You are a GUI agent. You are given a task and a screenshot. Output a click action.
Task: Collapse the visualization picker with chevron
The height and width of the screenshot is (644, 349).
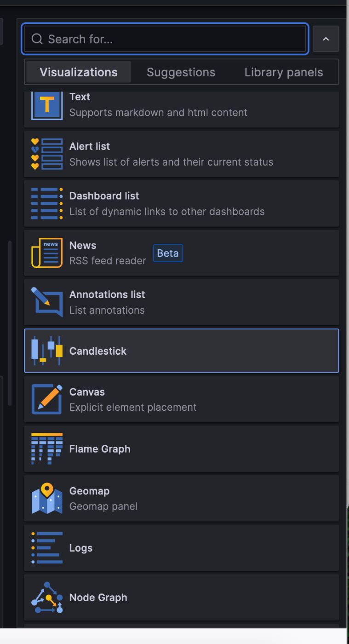(x=326, y=39)
